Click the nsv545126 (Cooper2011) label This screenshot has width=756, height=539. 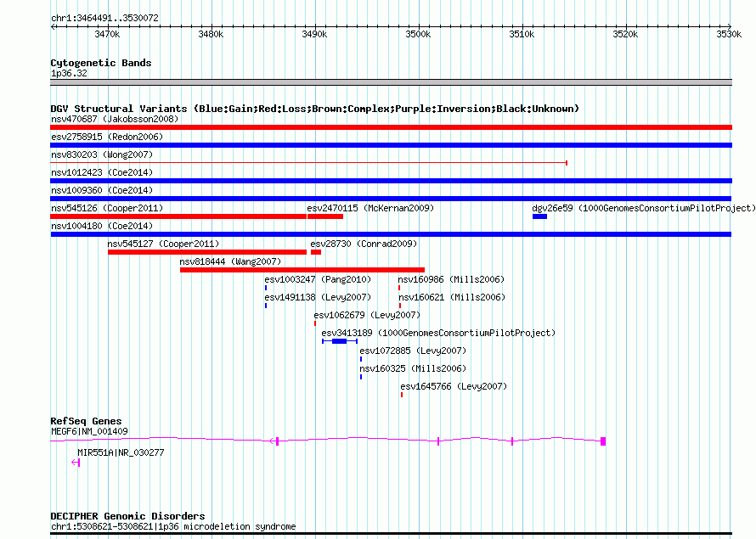click(107, 208)
